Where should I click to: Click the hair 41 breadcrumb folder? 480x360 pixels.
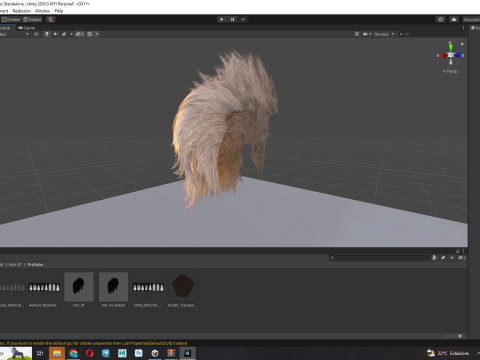coord(15,265)
